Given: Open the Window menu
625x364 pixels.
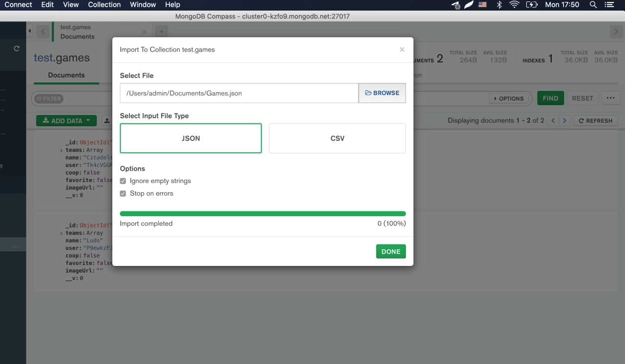Looking at the screenshot, I should click(x=143, y=5).
